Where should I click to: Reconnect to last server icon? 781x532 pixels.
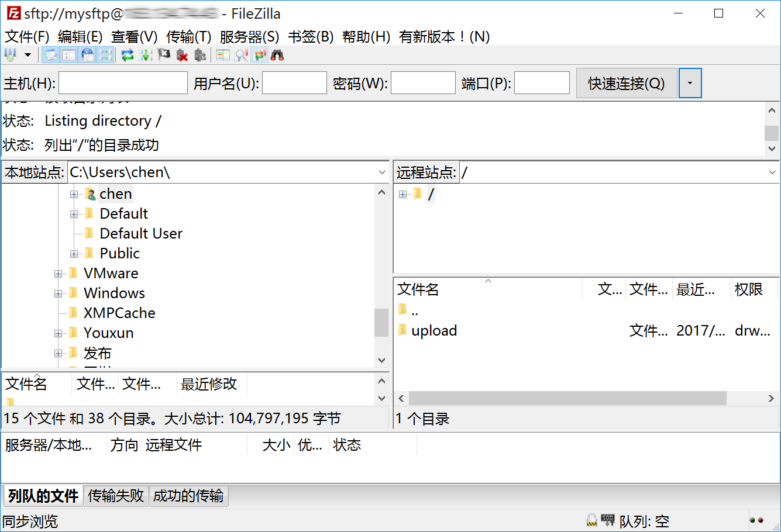tap(200, 56)
